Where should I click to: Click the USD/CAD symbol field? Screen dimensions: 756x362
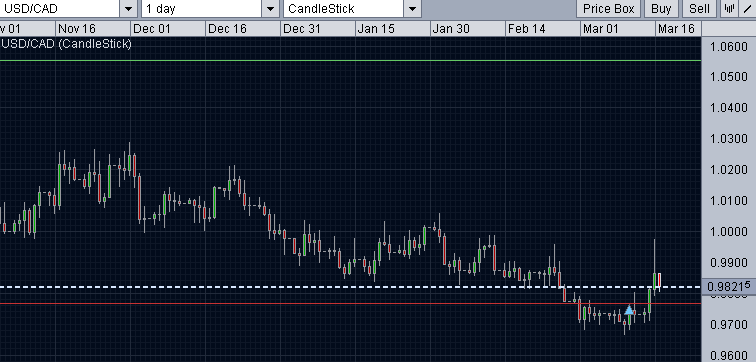tap(59, 9)
